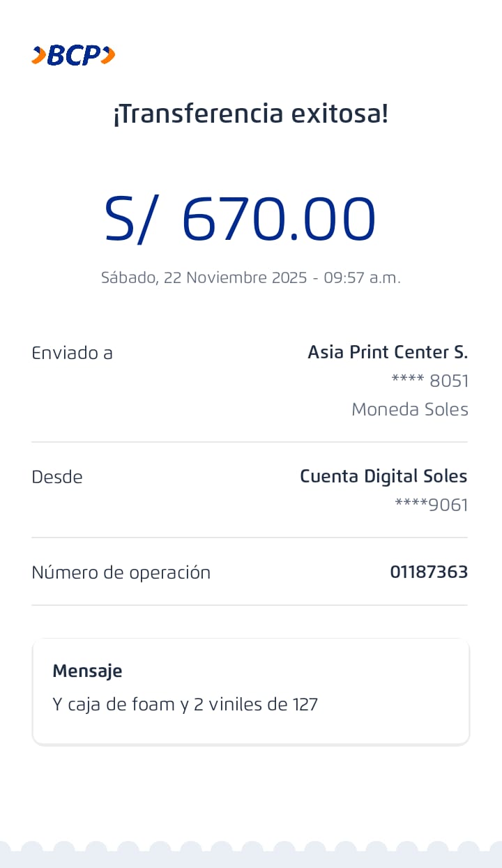This screenshot has height=868, width=502.
Task: Click the transfer date and time text
Action: tap(251, 277)
